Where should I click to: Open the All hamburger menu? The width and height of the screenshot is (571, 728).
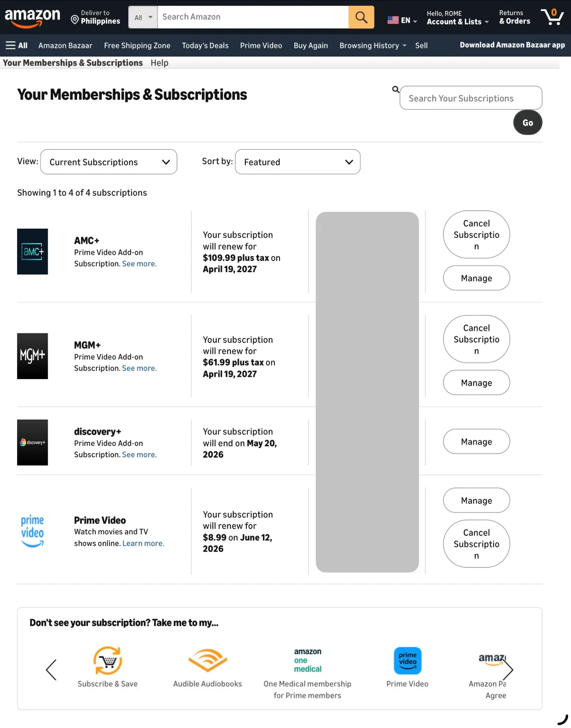(x=16, y=45)
